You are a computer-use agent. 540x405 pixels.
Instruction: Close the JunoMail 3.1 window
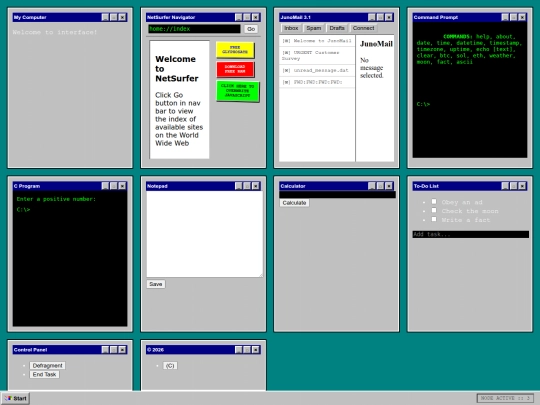(389, 17)
